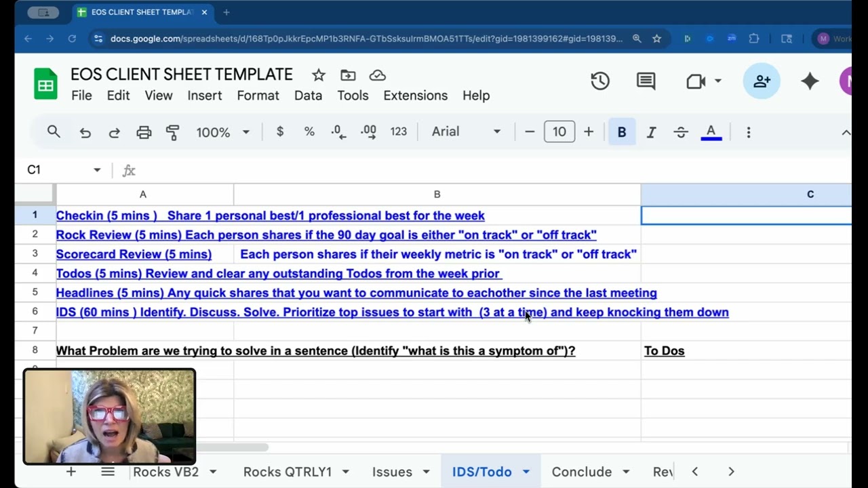This screenshot has width=868, height=488.
Task: Open the Extensions menu
Action: 416,96
